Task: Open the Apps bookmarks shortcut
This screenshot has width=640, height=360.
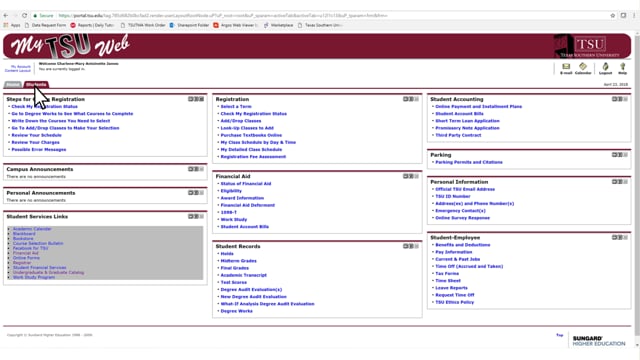Action: coord(12,25)
